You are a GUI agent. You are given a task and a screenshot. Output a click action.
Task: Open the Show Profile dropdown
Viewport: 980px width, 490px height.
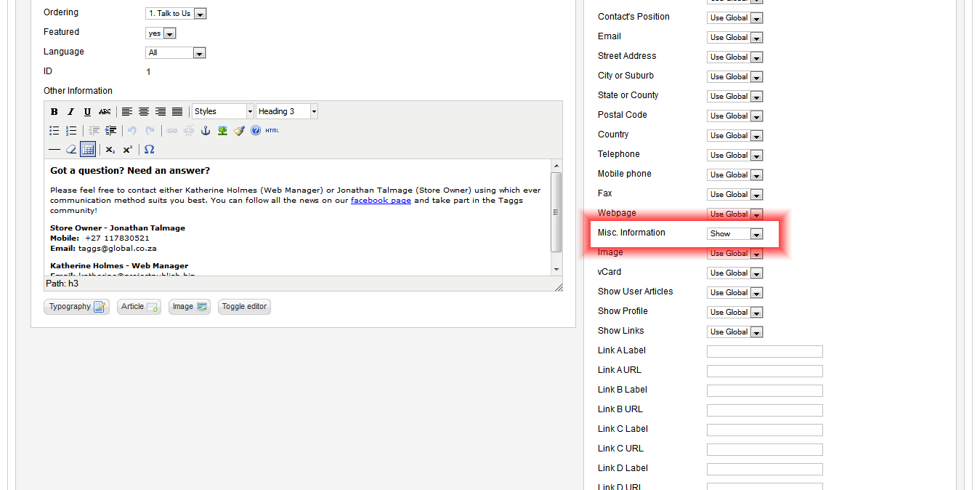pyautogui.click(x=735, y=313)
